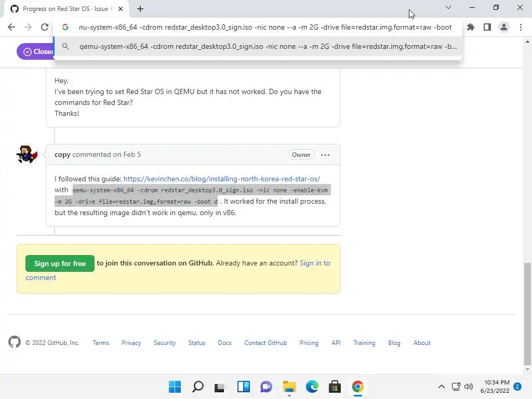The width and height of the screenshot is (532, 399).
Task: Open the comment options ellipsis menu
Action: [325, 155]
